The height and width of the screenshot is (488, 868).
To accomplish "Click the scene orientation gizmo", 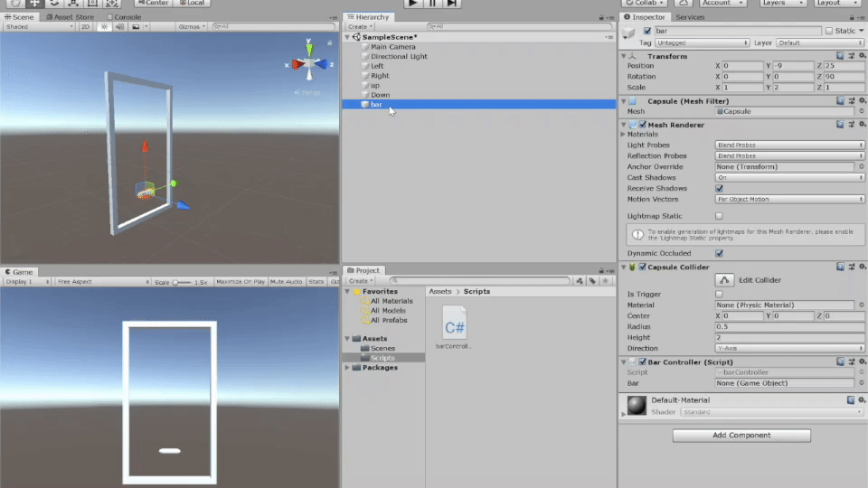I will coord(310,64).
